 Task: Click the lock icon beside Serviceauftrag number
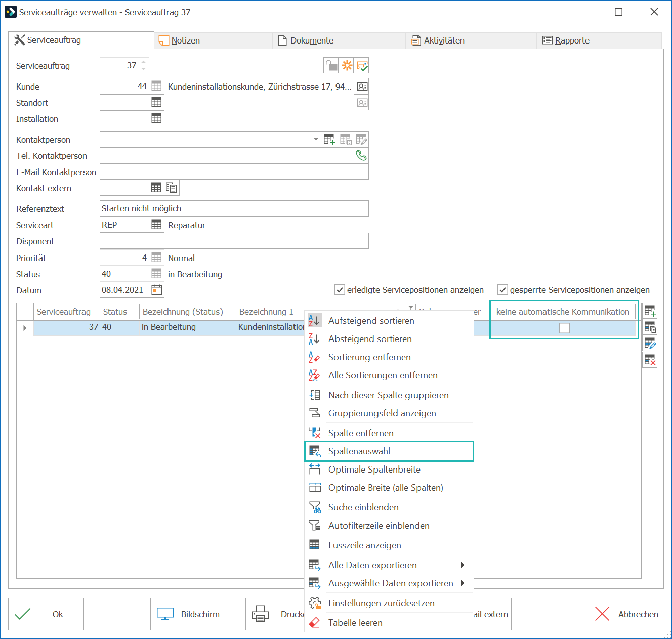[x=331, y=65]
